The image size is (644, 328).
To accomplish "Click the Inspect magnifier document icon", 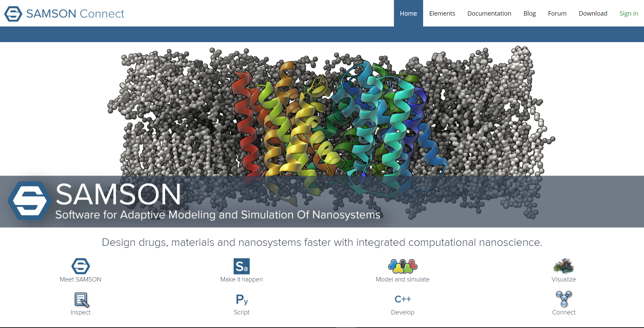I will click(82, 300).
